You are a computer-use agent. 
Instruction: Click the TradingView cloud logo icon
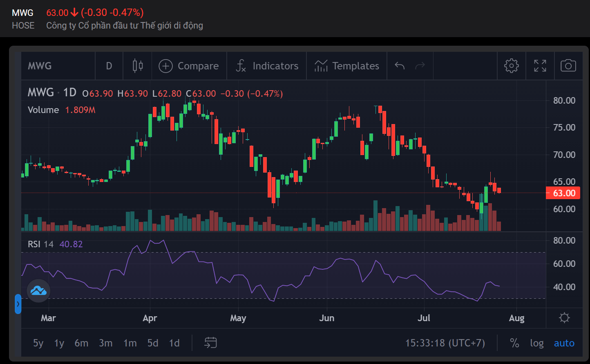pos(39,291)
